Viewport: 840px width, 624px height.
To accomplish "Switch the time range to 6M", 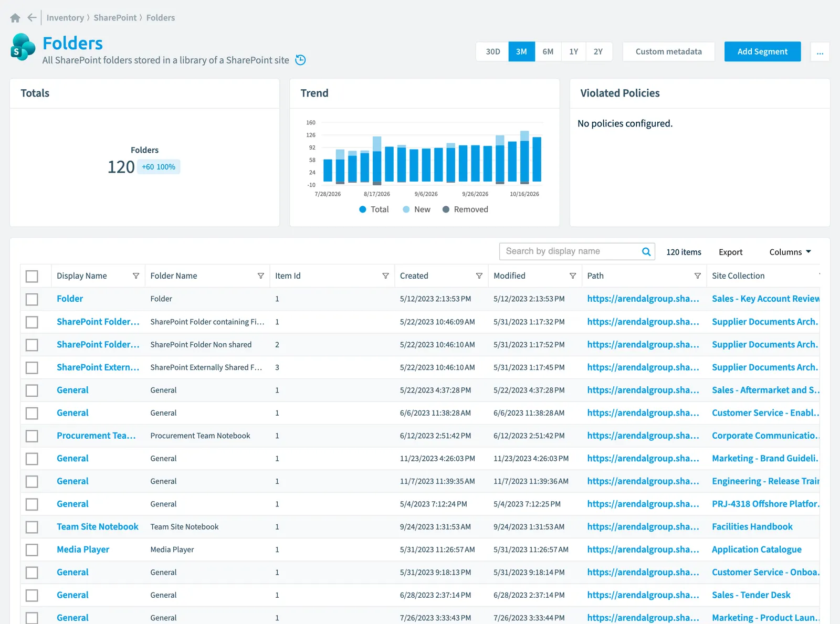I will [548, 51].
